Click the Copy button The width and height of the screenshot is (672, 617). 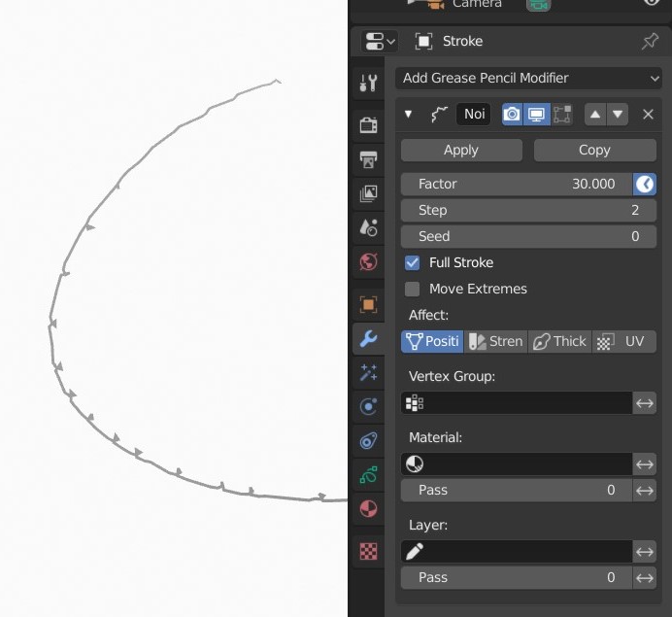[595, 150]
